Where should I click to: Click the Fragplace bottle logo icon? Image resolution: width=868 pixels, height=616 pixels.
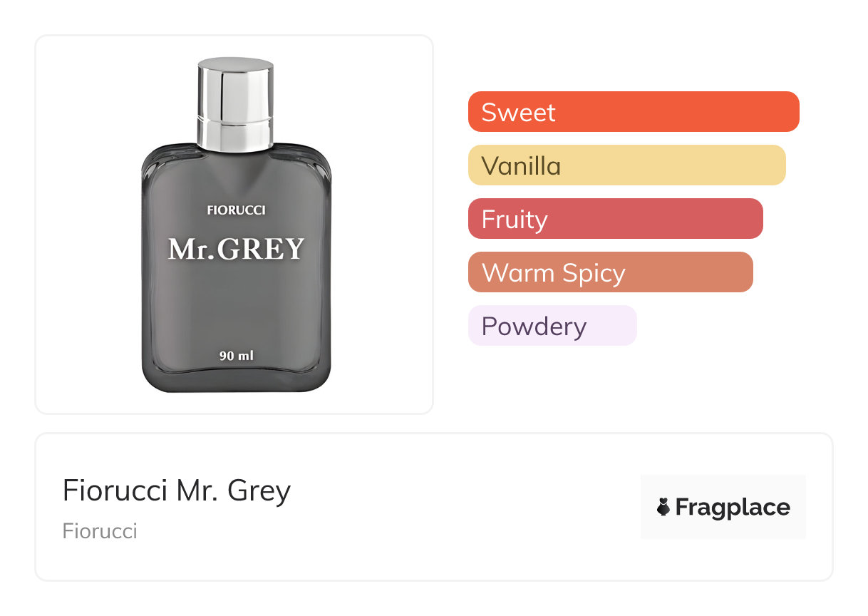click(x=663, y=508)
